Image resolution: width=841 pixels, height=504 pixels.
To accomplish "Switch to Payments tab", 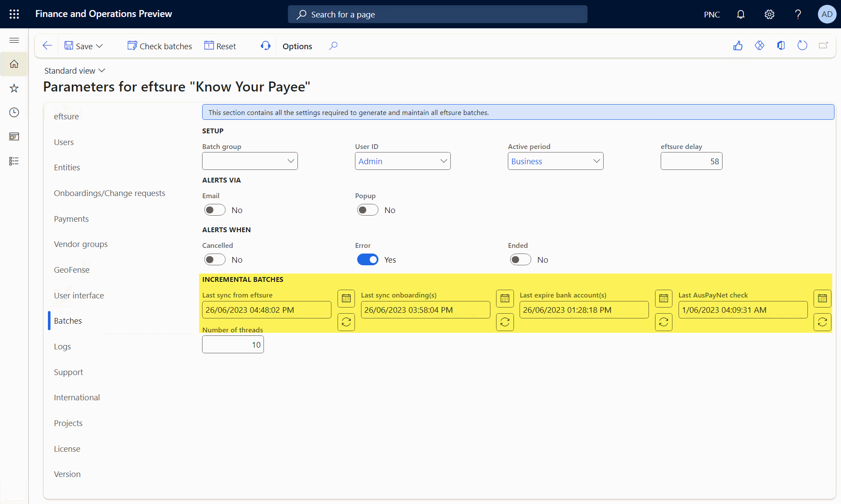I will pos(71,219).
